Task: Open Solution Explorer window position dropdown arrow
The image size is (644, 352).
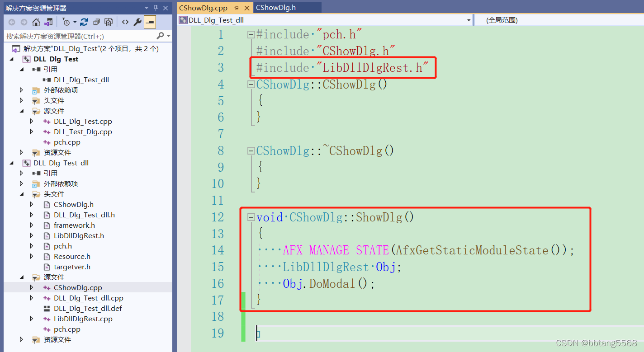Action: (x=147, y=8)
